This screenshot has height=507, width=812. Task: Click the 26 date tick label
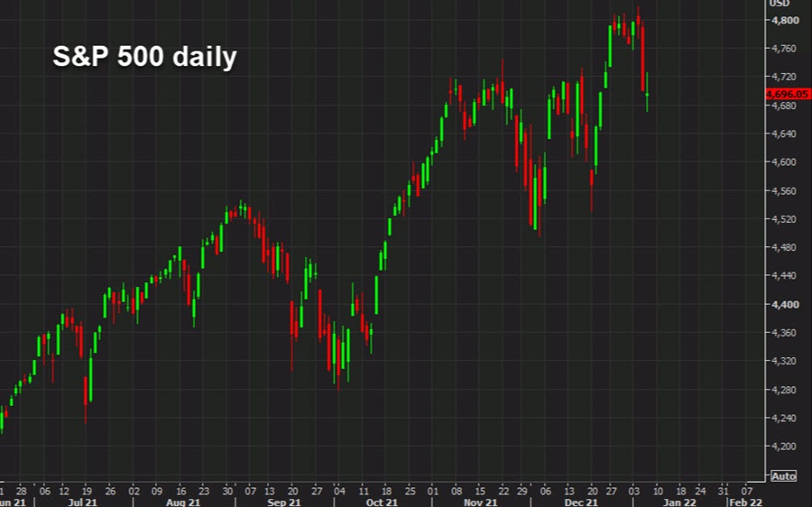[110, 491]
